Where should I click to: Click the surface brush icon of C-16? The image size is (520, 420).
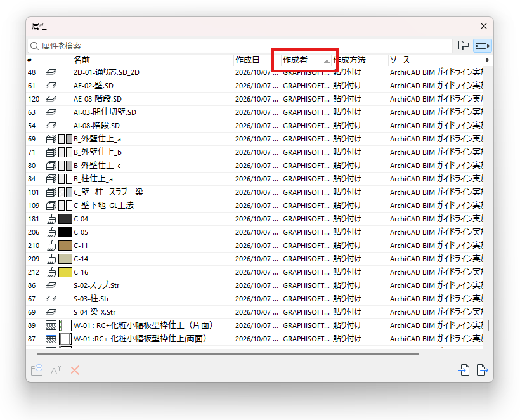pos(51,272)
